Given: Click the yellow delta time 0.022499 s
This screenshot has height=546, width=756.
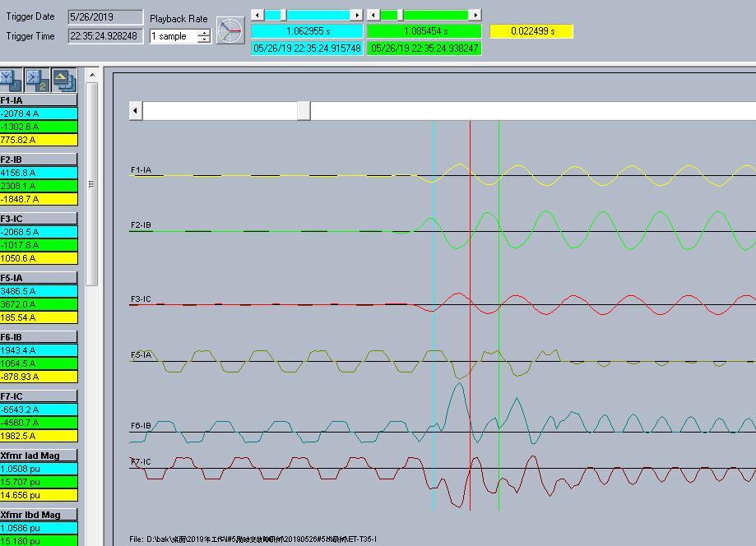Looking at the screenshot, I should tap(531, 31).
